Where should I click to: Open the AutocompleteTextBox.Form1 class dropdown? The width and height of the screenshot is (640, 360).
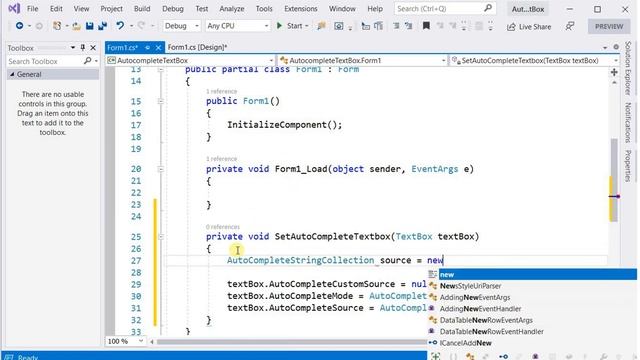pos(362,60)
